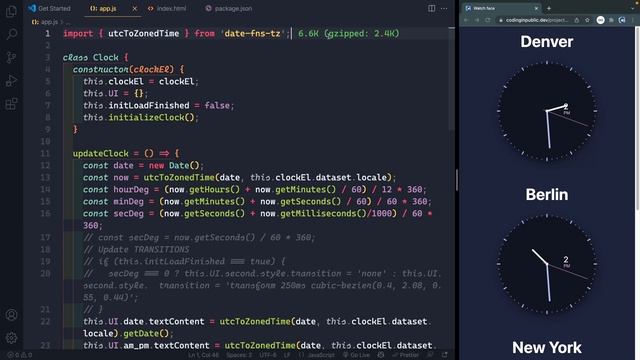Click the Ln, Col cursor position status

click(204, 355)
